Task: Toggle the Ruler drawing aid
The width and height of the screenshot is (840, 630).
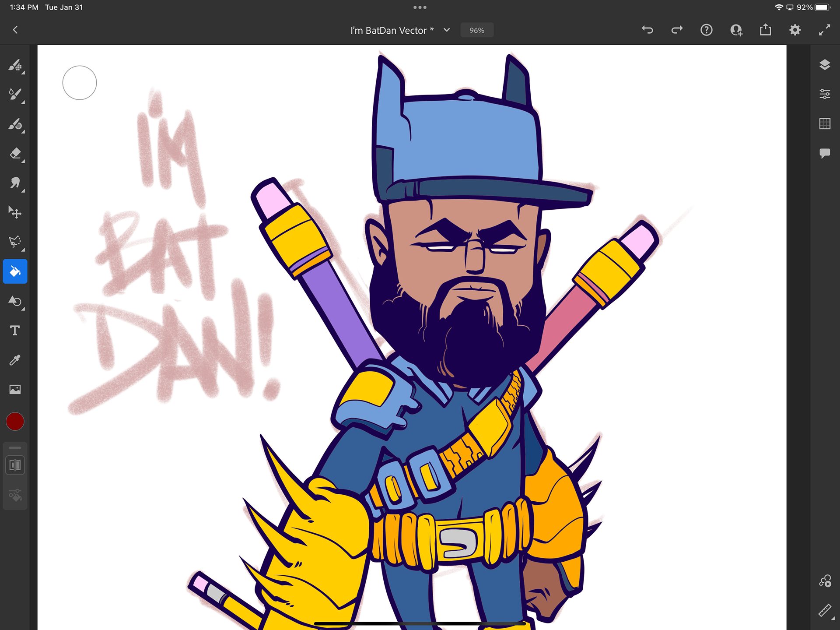Action: [825, 610]
